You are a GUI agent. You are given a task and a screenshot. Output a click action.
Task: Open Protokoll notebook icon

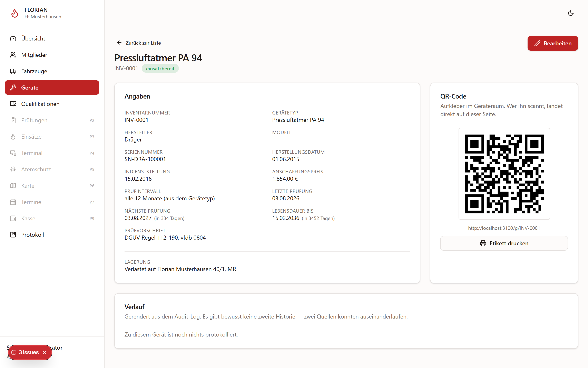pos(13,235)
